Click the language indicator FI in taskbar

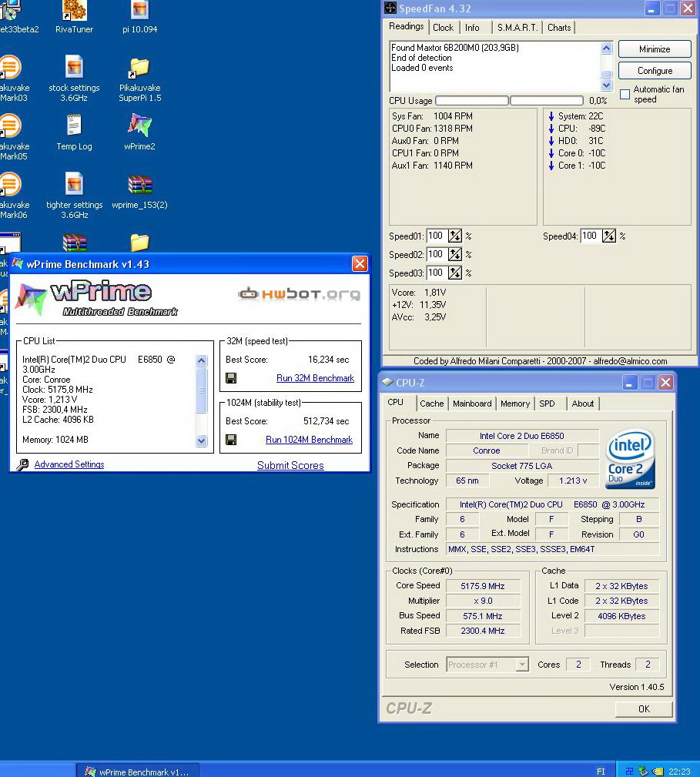(601, 772)
